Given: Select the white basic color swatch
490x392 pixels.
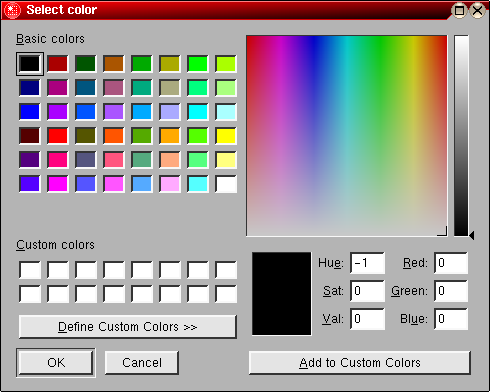Looking at the screenshot, I should pos(226,183).
